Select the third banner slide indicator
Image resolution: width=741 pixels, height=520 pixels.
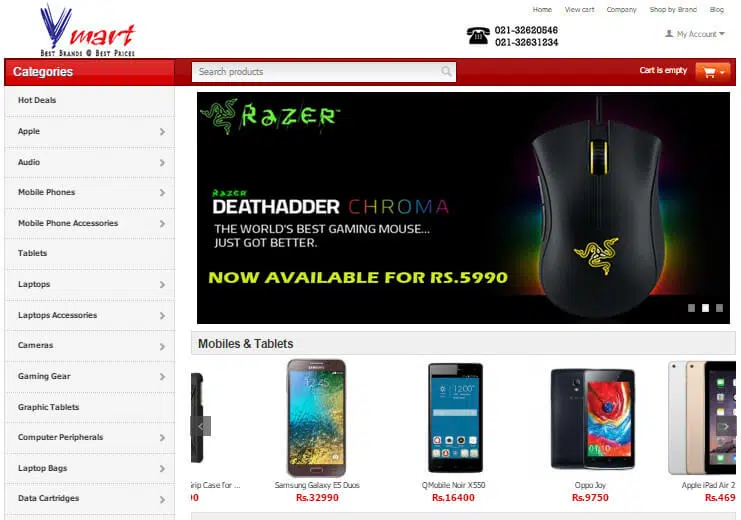coord(719,308)
